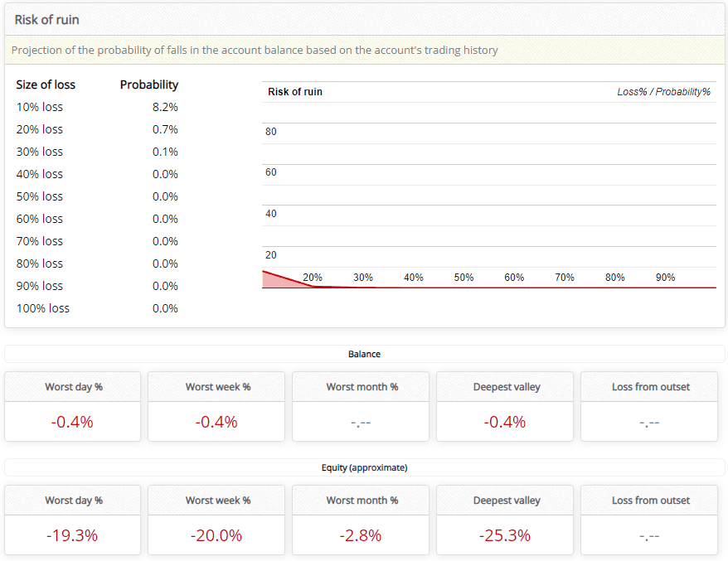Screen dimensions: 728x561
Task: Click the Risk of ruin panel title
Action: (48, 19)
